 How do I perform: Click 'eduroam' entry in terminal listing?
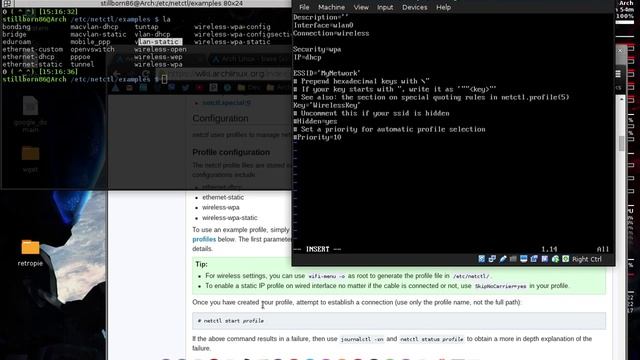(16, 42)
